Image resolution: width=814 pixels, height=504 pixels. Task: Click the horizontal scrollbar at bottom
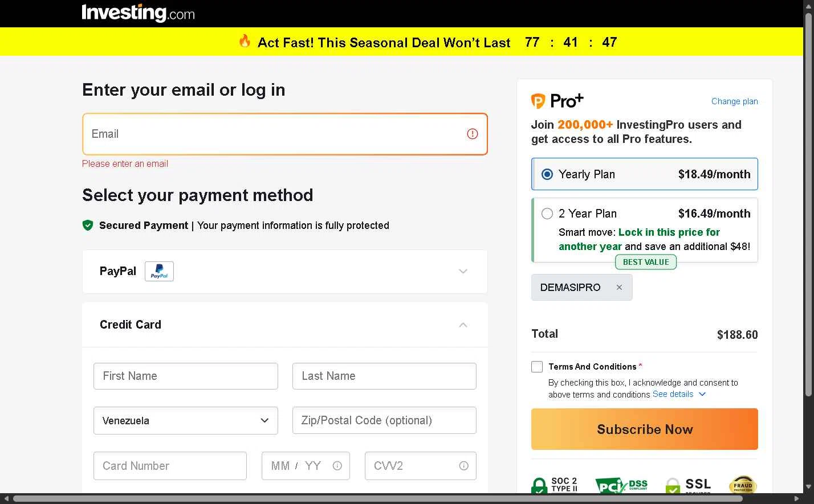tap(377, 499)
